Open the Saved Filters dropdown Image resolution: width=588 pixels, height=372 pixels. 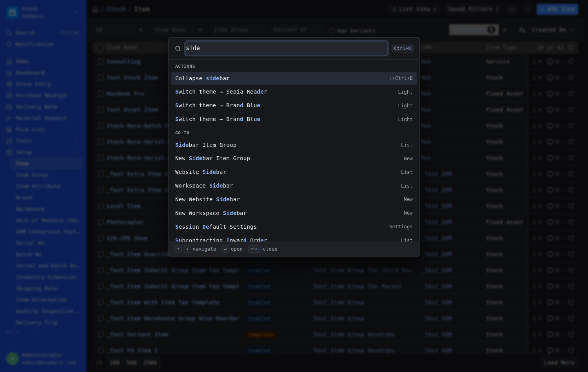point(473,9)
